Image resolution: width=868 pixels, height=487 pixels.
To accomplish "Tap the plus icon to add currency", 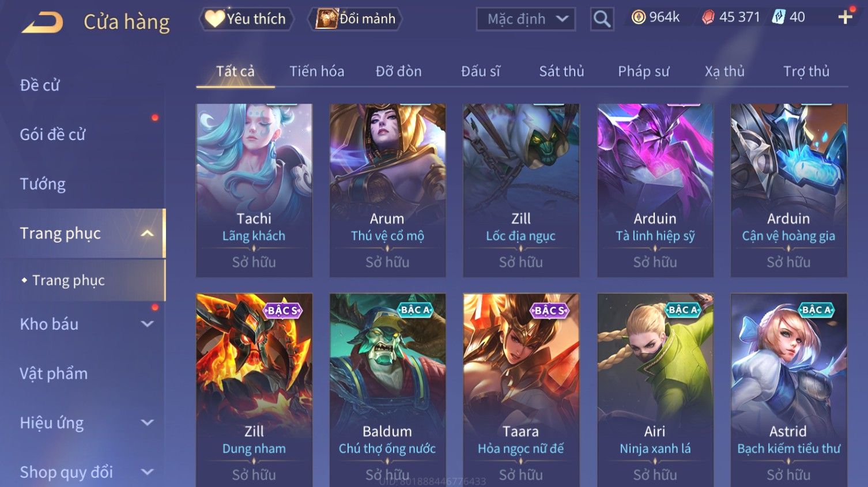I will [846, 17].
